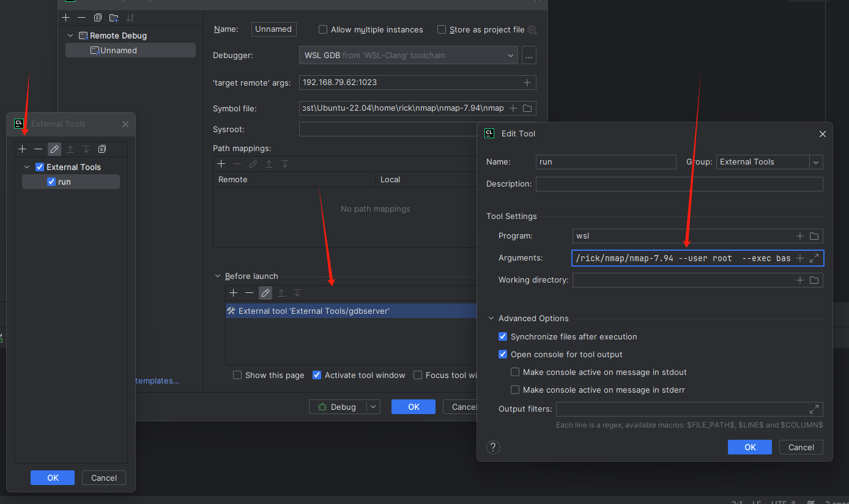This screenshot has width=849, height=504.
Task: Enable Allow multiple instances checkbox
Action: (x=323, y=29)
